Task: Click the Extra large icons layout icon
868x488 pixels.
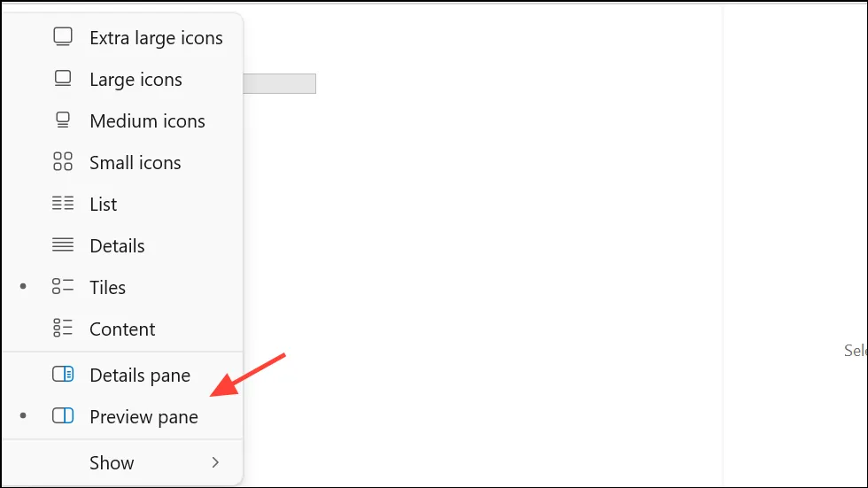Action: 63,37
